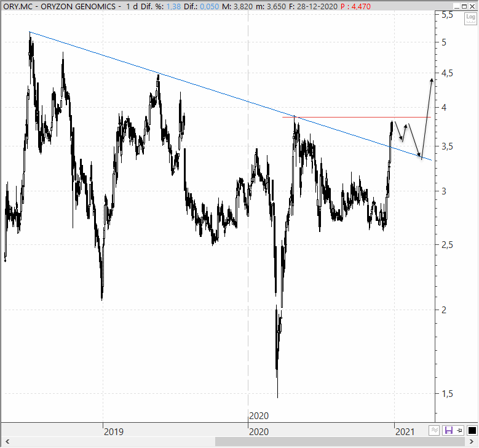Click the '1 d' timeframe label
This screenshot has width=479, height=448.
click(x=132, y=6)
